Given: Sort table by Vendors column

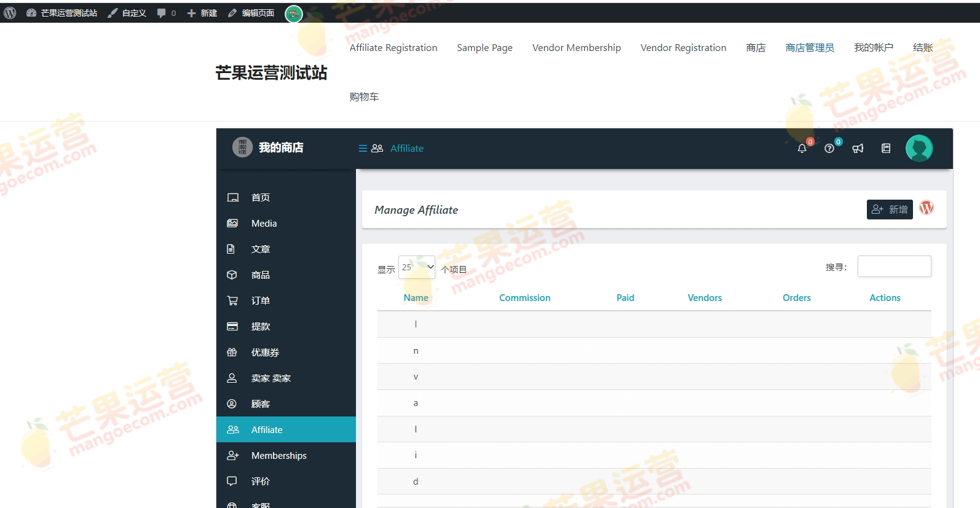Looking at the screenshot, I should pos(705,298).
